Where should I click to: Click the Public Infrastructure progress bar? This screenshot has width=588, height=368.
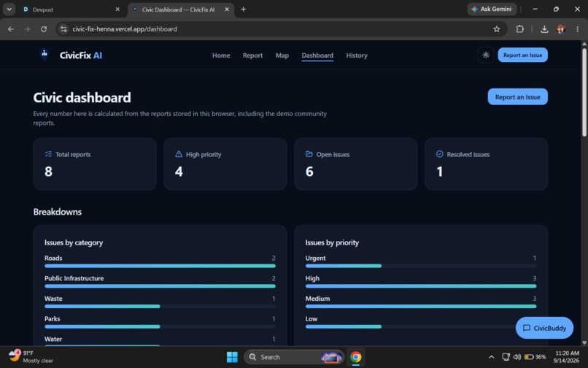point(160,286)
